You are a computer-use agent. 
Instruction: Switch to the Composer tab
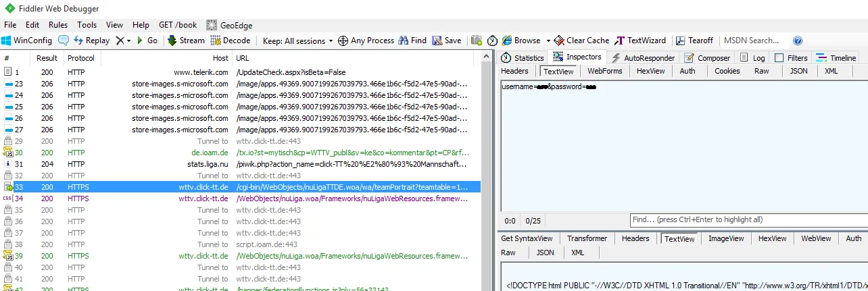pyautogui.click(x=708, y=57)
